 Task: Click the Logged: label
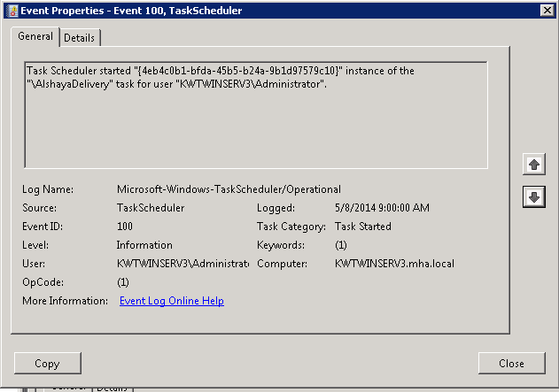pyautogui.click(x=276, y=208)
